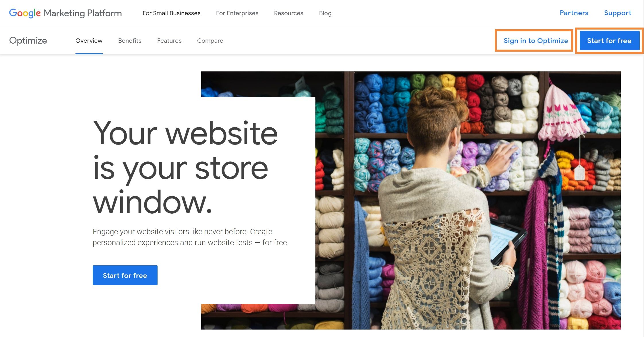Click the yarn shop hero image
This screenshot has height=337, width=644.
tap(468, 201)
